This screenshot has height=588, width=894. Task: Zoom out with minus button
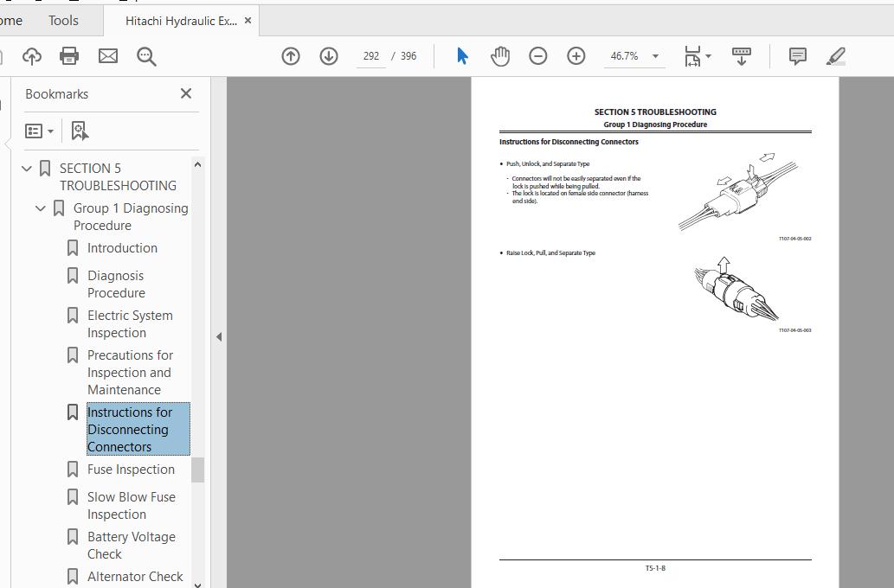[x=538, y=56]
